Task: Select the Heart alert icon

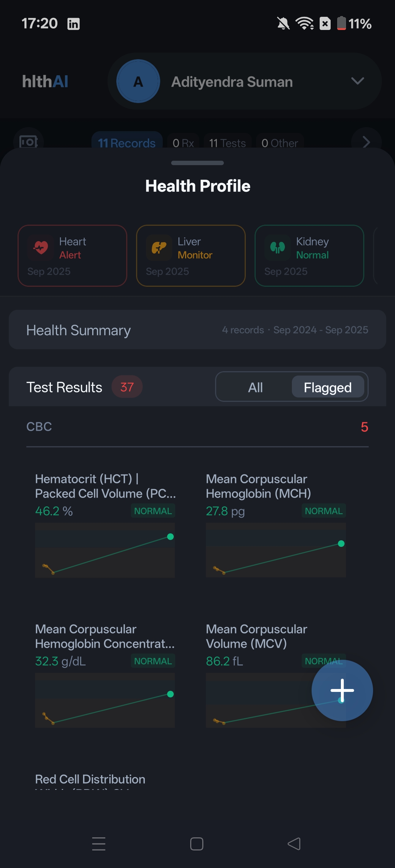Action: coord(41,247)
